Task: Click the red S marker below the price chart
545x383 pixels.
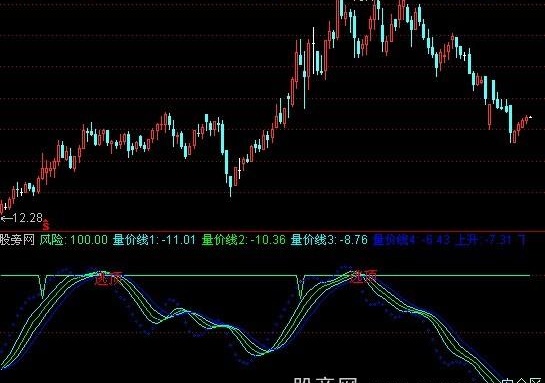Action: tap(46, 225)
